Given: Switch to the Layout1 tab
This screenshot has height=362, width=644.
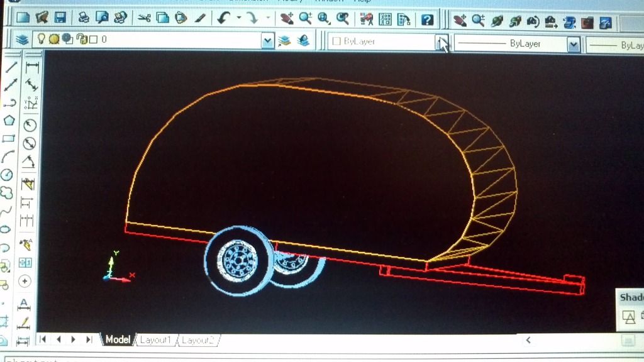Looking at the screenshot, I should point(155,340).
